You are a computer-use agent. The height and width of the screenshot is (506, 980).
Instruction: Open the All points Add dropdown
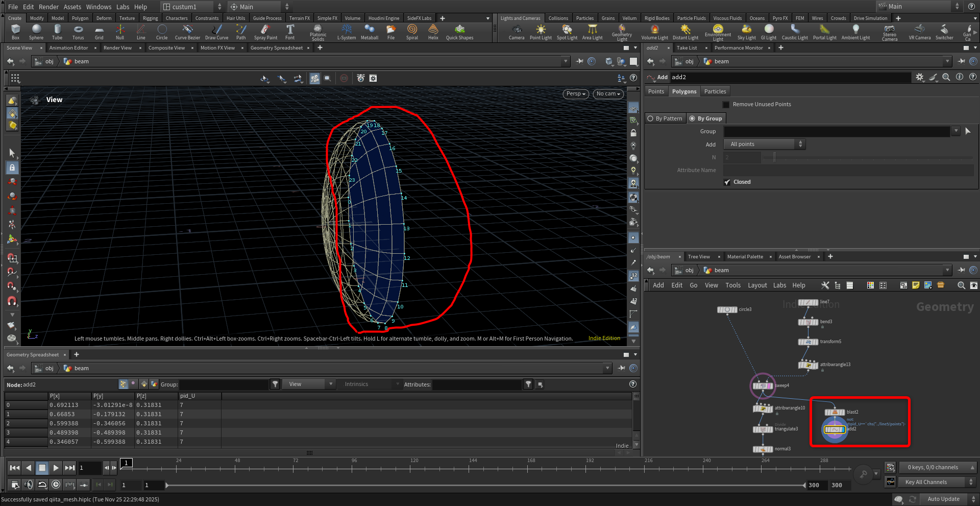(x=765, y=144)
